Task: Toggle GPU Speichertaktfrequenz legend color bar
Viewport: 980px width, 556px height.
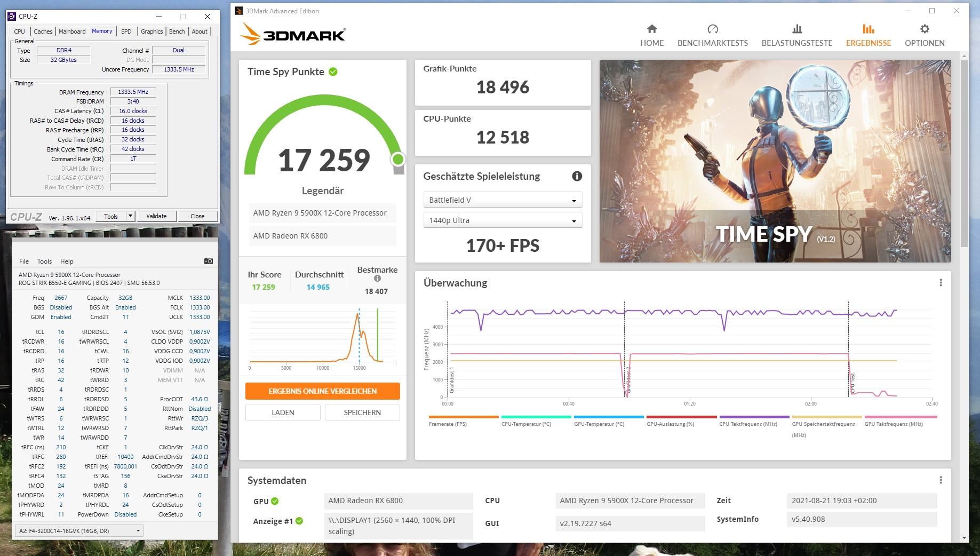Action: point(827,417)
